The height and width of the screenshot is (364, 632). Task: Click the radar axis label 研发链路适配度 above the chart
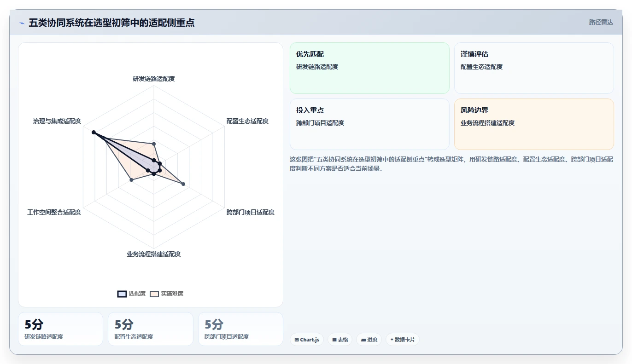pyautogui.click(x=154, y=79)
